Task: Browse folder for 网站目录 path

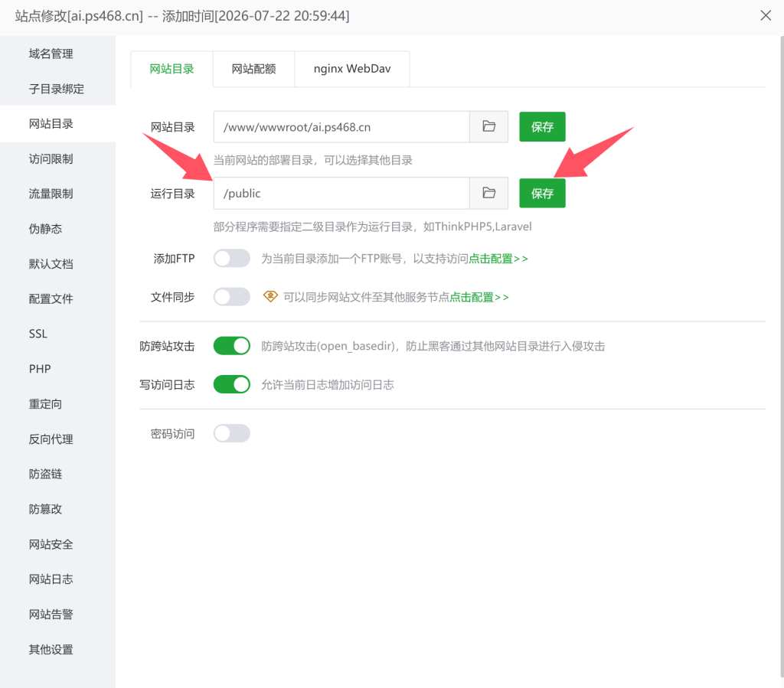Action: point(488,127)
